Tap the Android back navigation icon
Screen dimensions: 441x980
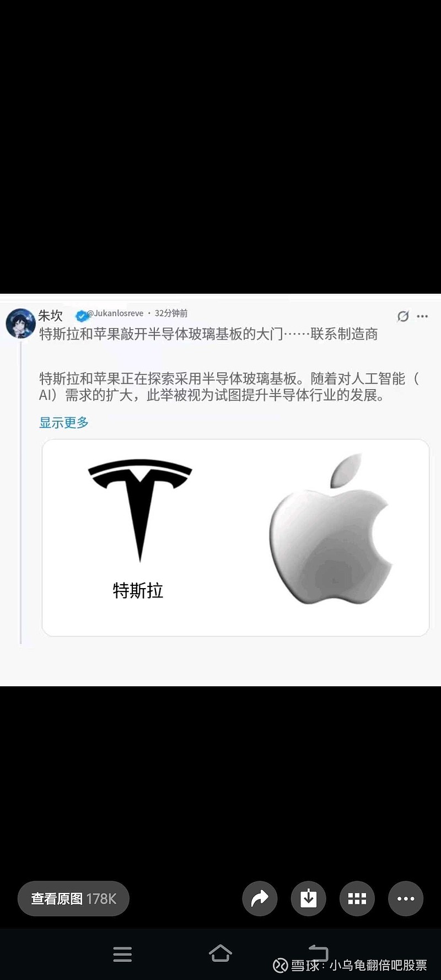click(318, 953)
